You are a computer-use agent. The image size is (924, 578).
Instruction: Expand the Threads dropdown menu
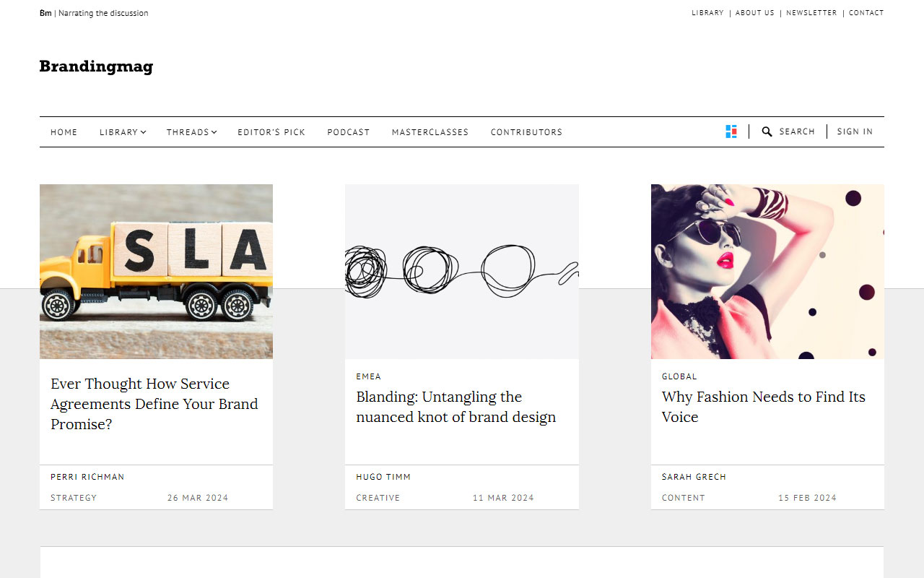pyautogui.click(x=191, y=132)
